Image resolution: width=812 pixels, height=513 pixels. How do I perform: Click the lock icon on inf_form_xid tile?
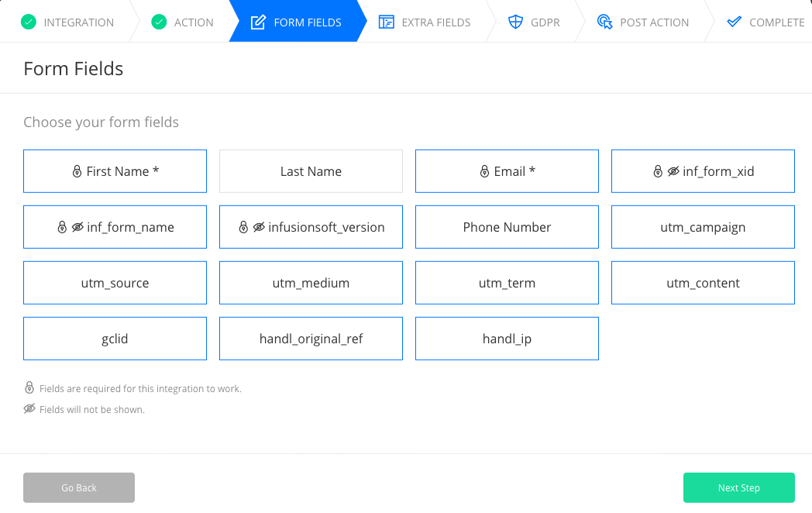(x=658, y=171)
